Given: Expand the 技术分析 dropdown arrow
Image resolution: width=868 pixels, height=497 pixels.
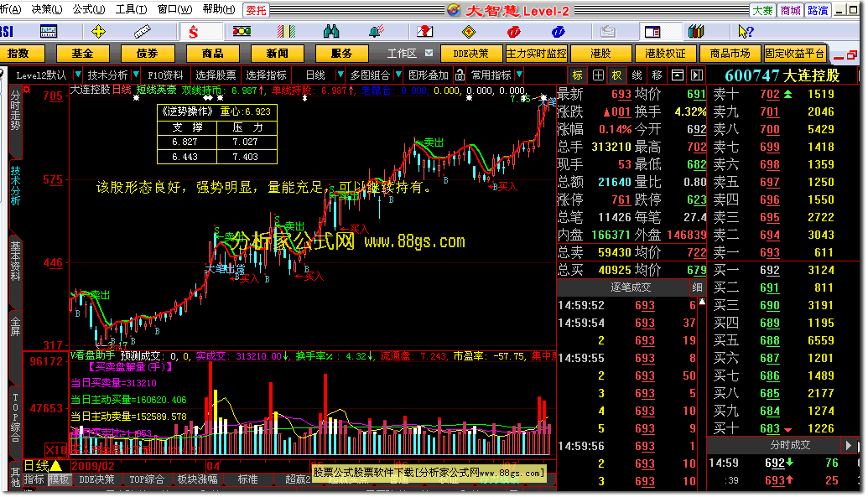Looking at the screenshot, I should pyautogui.click(x=136, y=74).
